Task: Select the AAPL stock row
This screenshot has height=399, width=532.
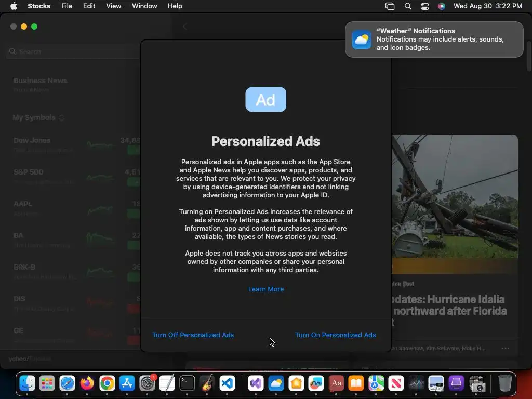Action: pyautogui.click(x=77, y=208)
